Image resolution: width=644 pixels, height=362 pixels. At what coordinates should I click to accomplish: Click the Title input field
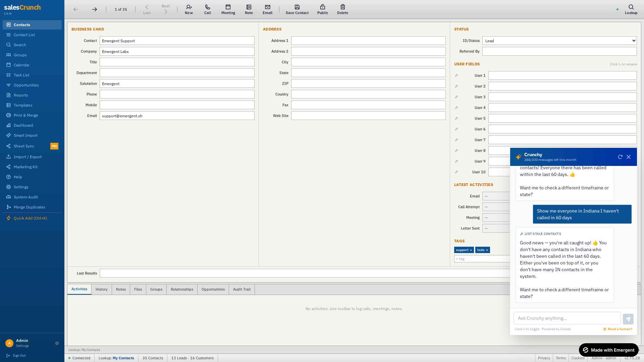click(x=177, y=62)
